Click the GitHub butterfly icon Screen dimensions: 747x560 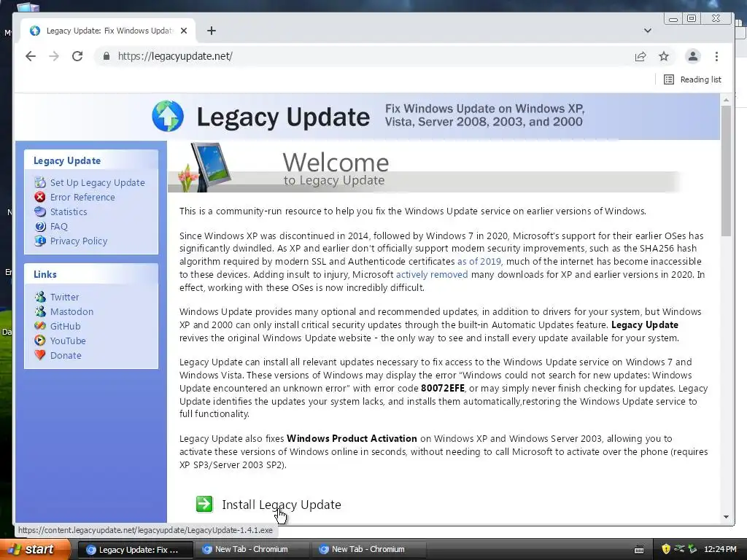click(x=40, y=326)
